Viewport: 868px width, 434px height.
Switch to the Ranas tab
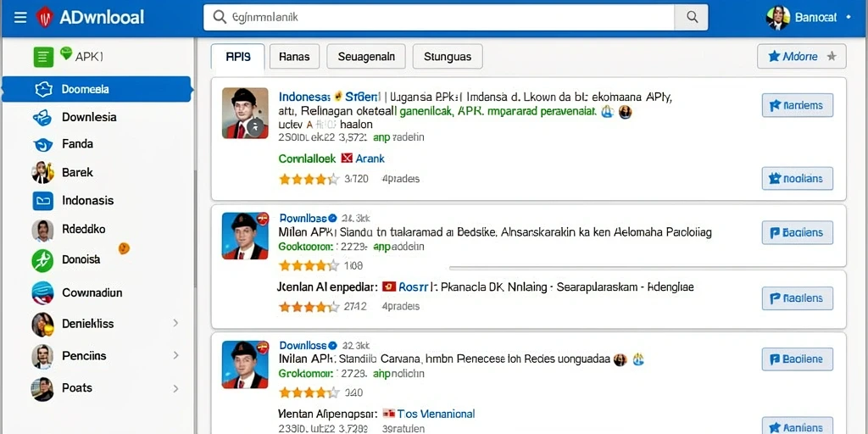tap(294, 57)
